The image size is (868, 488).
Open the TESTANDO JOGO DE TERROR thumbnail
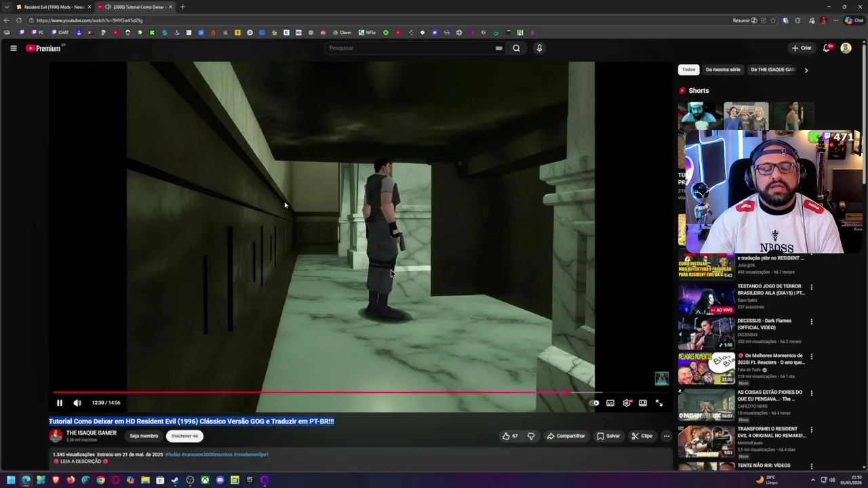pos(706,298)
